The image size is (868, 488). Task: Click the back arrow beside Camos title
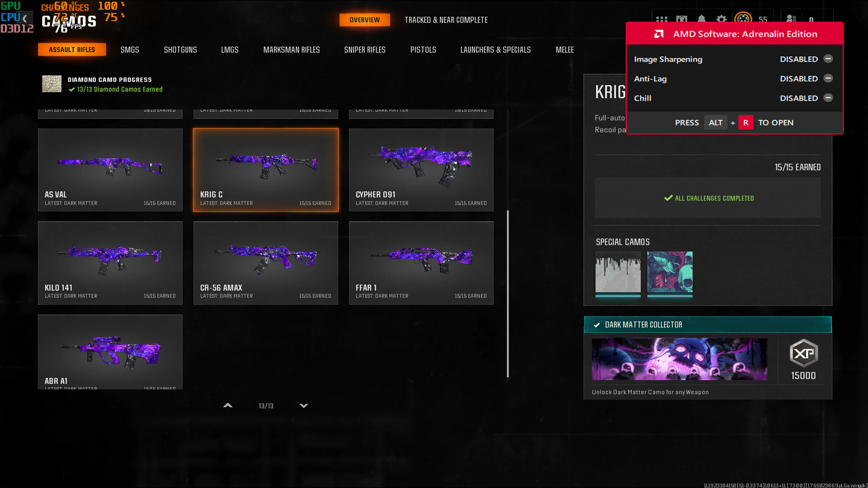(25, 18)
